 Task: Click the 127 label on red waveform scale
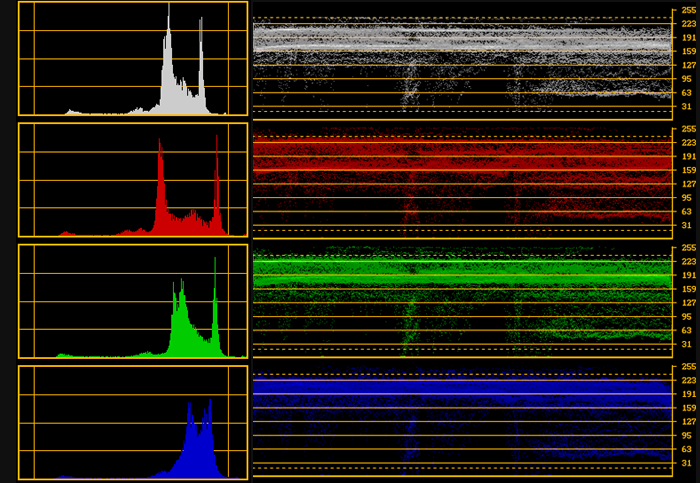coord(689,184)
